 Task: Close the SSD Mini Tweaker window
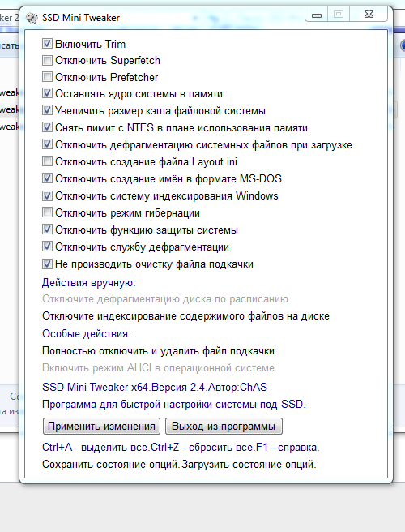[x=369, y=15]
